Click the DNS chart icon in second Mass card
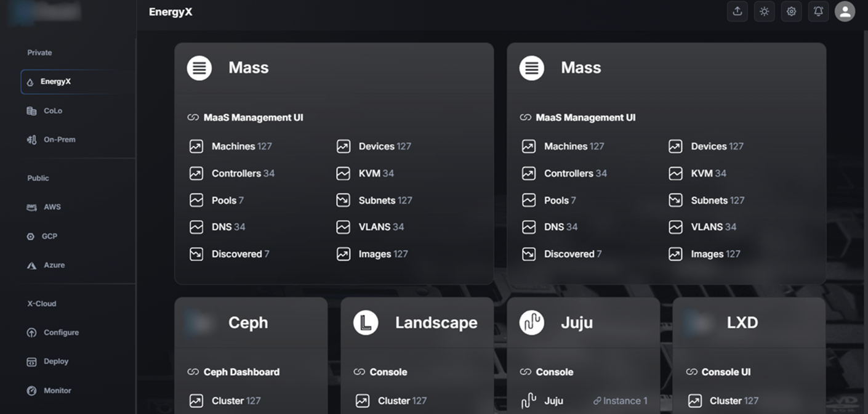868x414 pixels. pos(529,227)
